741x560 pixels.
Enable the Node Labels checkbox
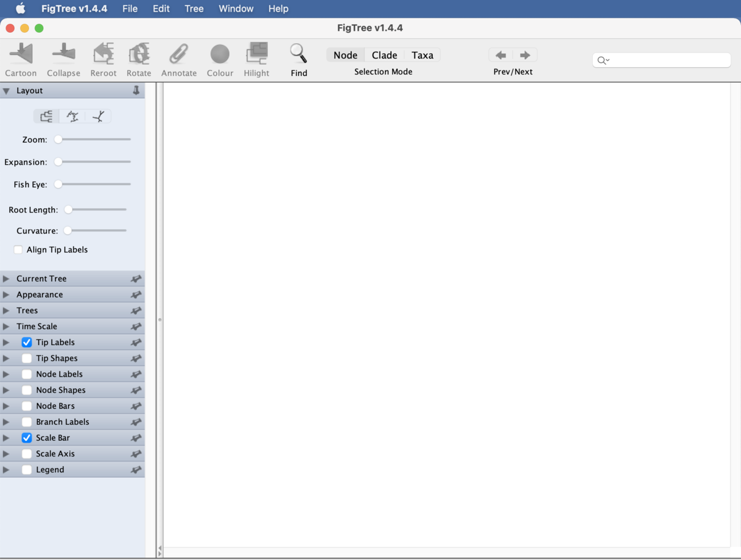(27, 374)
